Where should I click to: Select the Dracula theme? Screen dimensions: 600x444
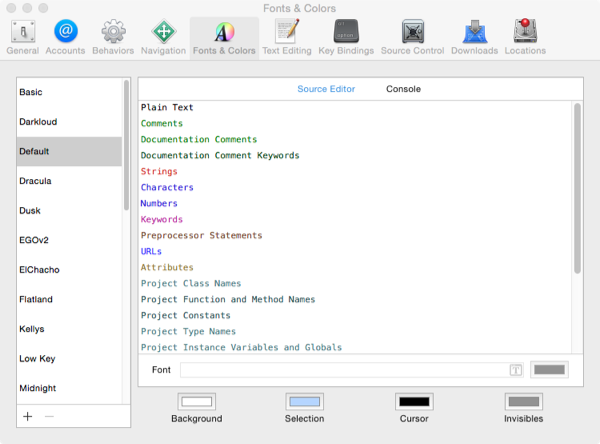(69, 181)
